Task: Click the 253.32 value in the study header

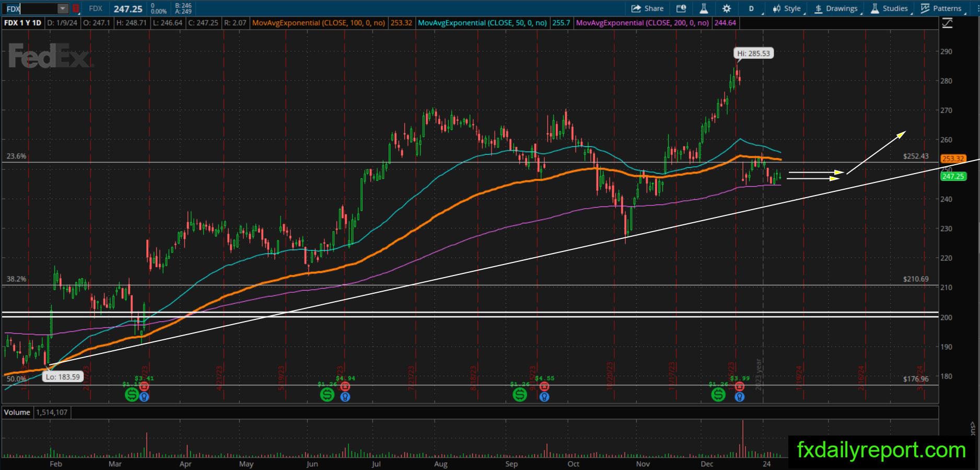Action: tap(401, 23)
